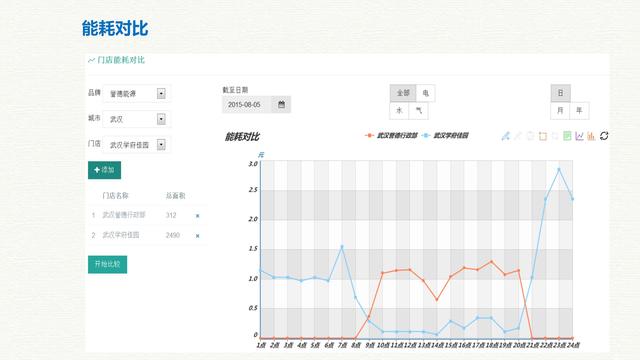
Task: Click the 门店能耗对比 panel header link
Action: 117,60
